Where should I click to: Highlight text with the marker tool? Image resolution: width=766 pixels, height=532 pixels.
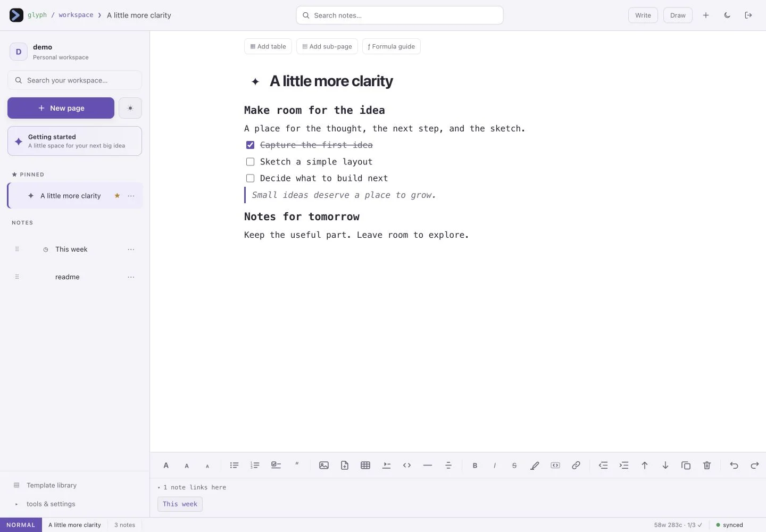[x=535, y=465]
